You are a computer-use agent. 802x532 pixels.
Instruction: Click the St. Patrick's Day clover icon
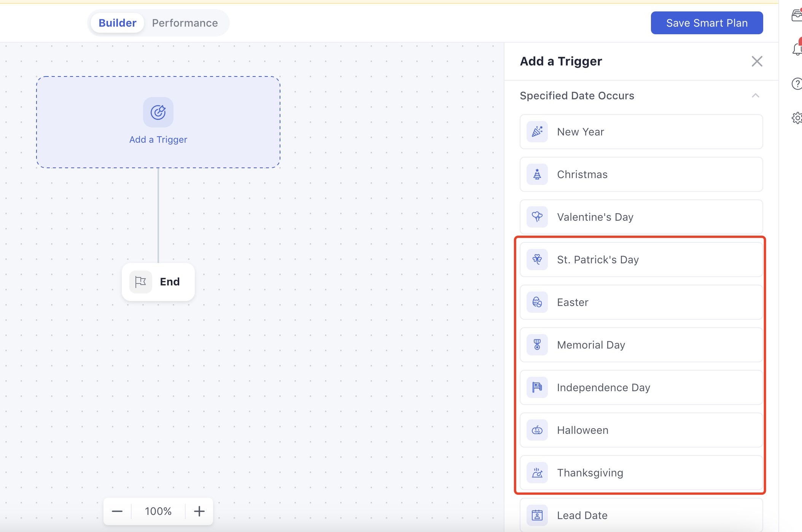(x=537, y=260)
